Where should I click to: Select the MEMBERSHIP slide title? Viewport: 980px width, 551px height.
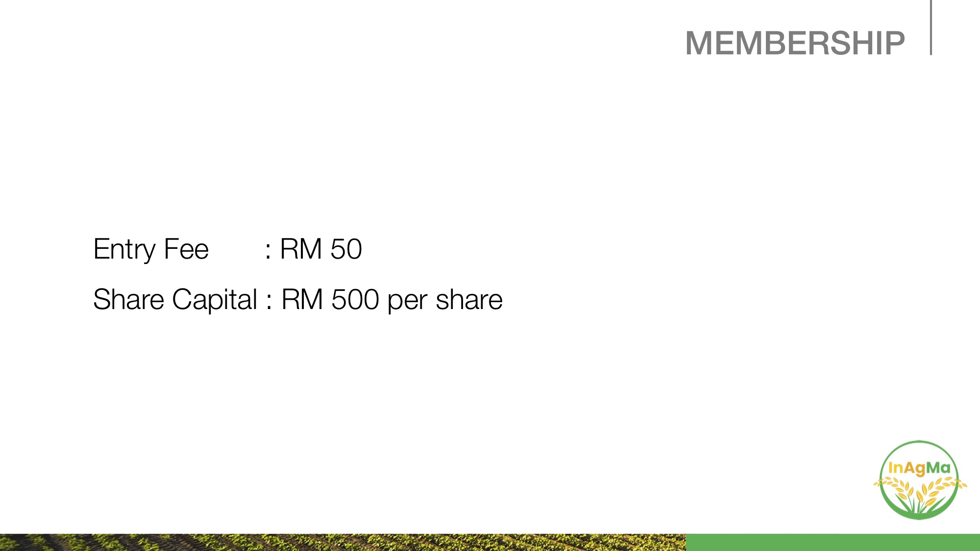pos(794,43)
